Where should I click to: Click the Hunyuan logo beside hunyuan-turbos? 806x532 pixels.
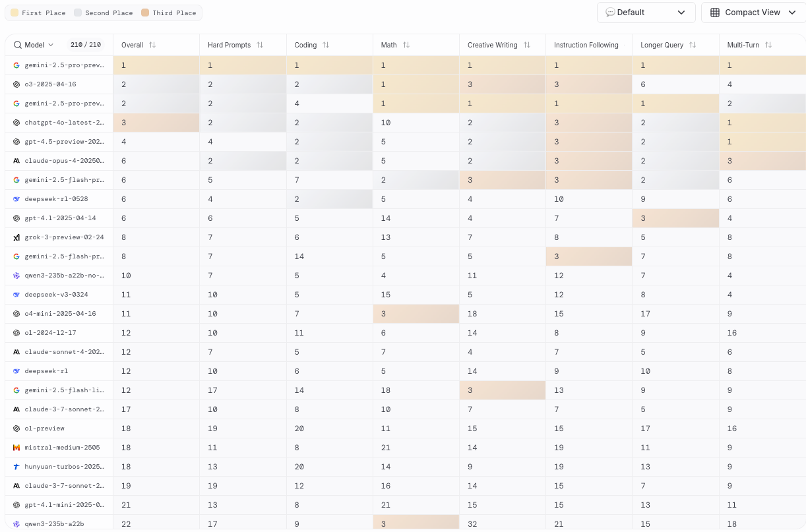coord(16,467)
